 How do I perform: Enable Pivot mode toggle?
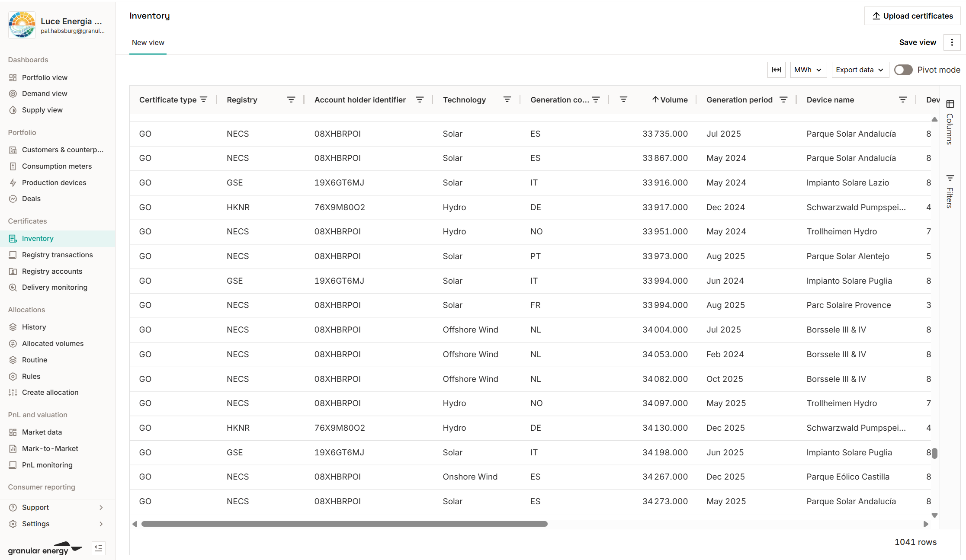(x=903, y=70)
